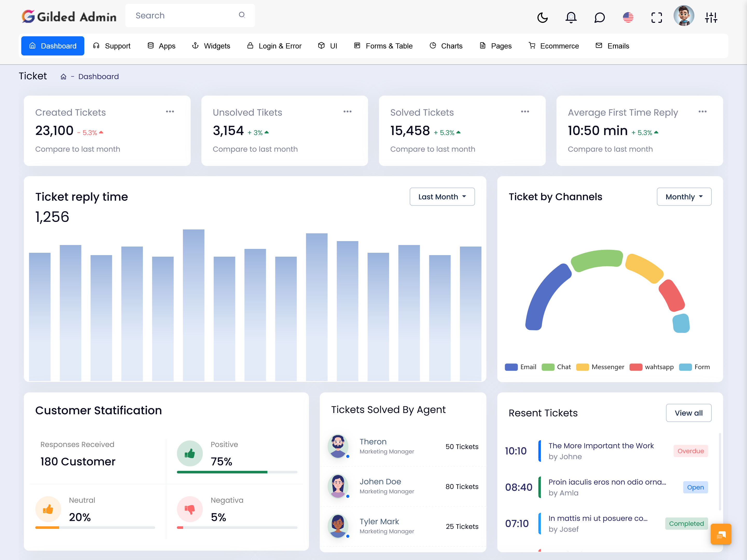Viewport: 747px width, 560px height.
Task: Click the Neutral orange thumbs-up icon
Action: tap(48, 509)
